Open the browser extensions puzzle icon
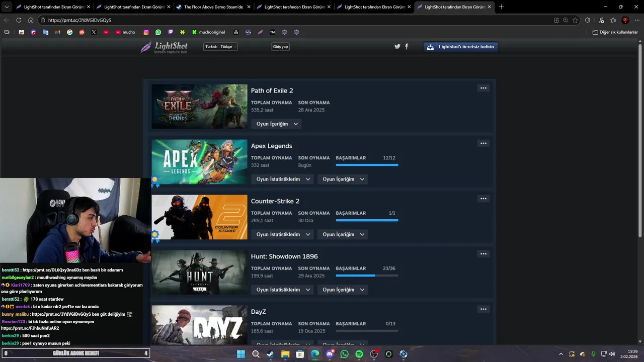This screenshot has height=362, width=644. pos(588,20)
